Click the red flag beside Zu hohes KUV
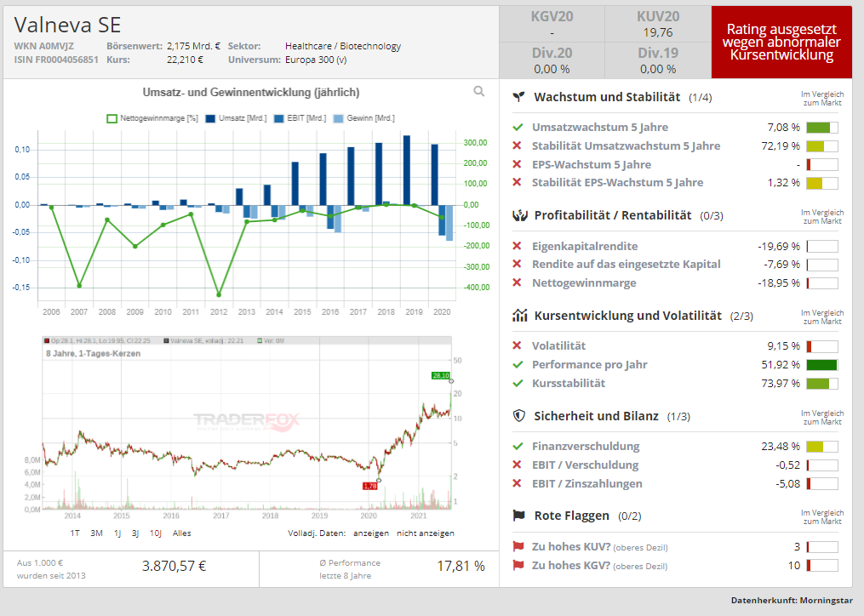The image size is (864, 616). pyautogui.click(x=518, y=547)
